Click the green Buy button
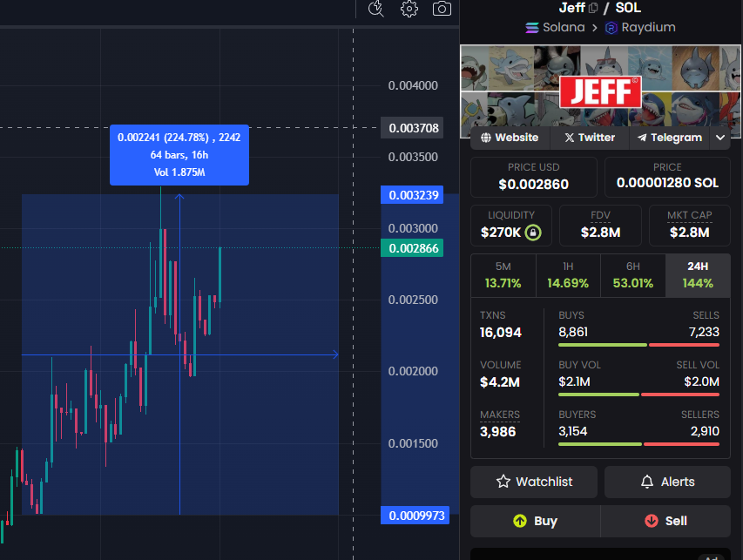This screenshot has width=743, height=560. pos(536,521)
